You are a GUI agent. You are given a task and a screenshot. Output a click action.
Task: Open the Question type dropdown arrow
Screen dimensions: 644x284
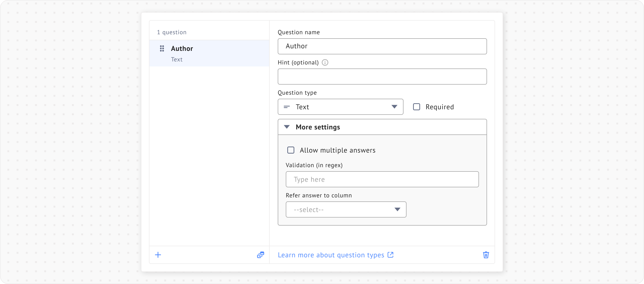[394, 107]
